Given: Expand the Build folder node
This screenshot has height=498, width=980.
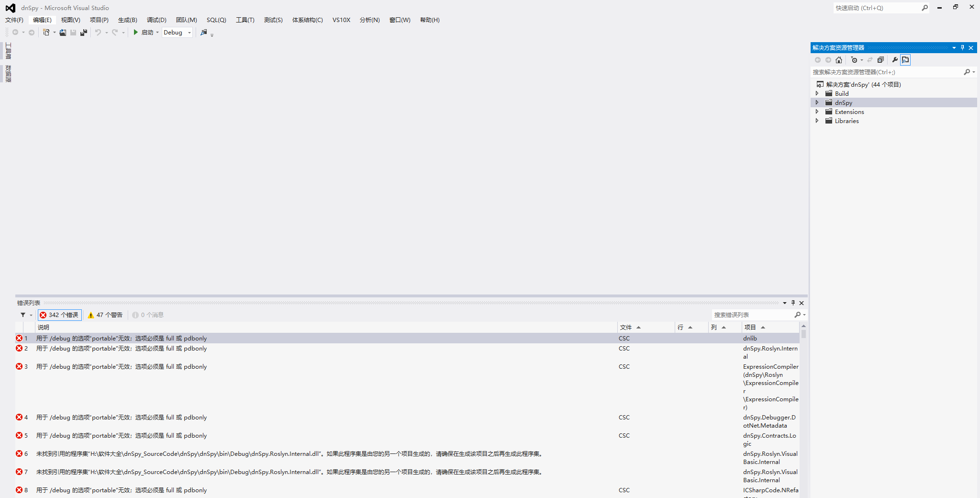Looking at the screenshot, I should click(817, 93).
